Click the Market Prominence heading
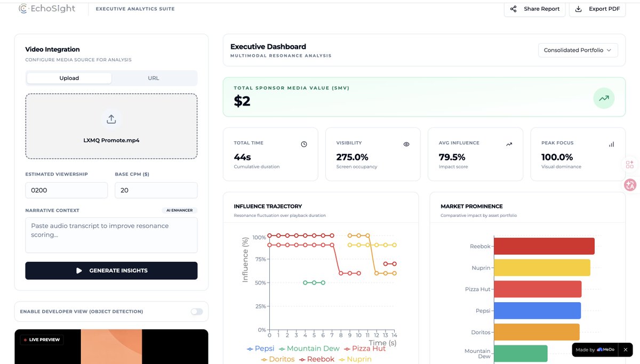Image resolution: width=640 pixels, height=364 pixels. (x=472, y=206)
